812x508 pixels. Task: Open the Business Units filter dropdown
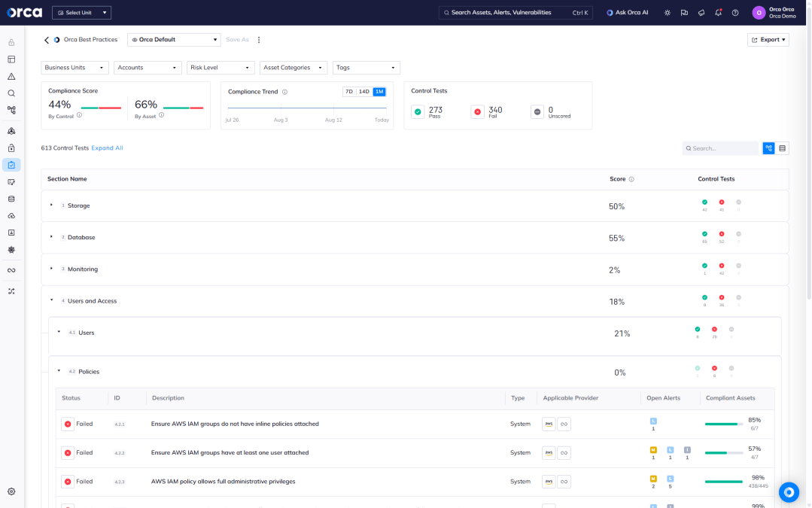pos(75,68)
